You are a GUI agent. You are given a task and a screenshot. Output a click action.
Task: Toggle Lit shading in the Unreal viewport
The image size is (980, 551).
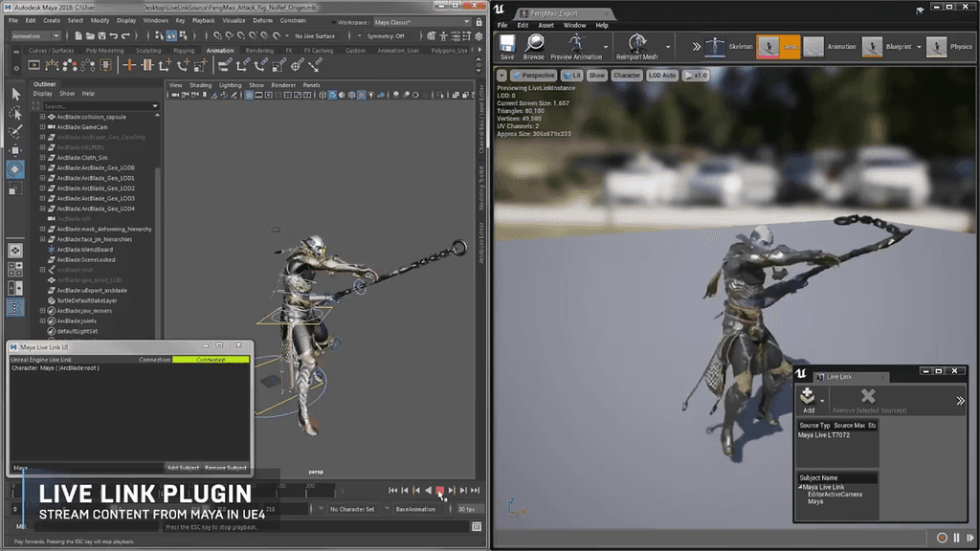(571, 75)
